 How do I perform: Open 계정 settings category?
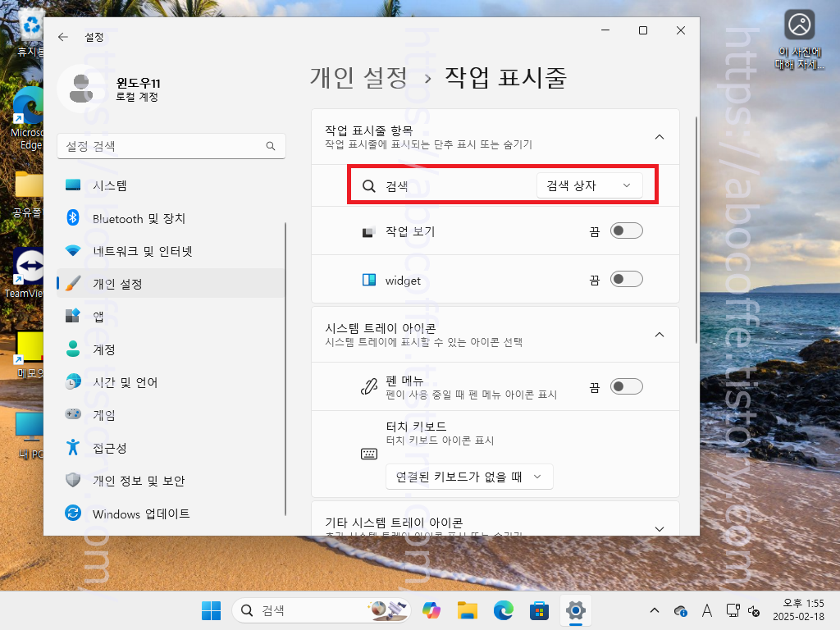click(171, 349)
